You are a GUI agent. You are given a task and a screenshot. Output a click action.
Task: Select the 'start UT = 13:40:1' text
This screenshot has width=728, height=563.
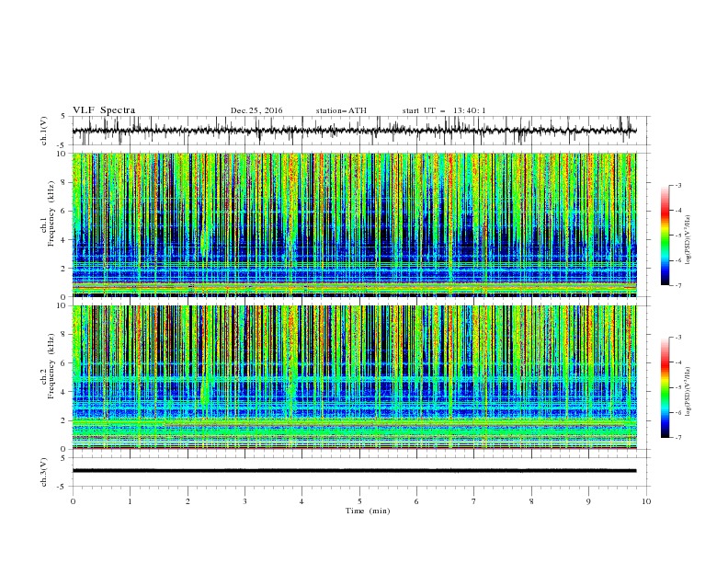[x=444, y=110]
